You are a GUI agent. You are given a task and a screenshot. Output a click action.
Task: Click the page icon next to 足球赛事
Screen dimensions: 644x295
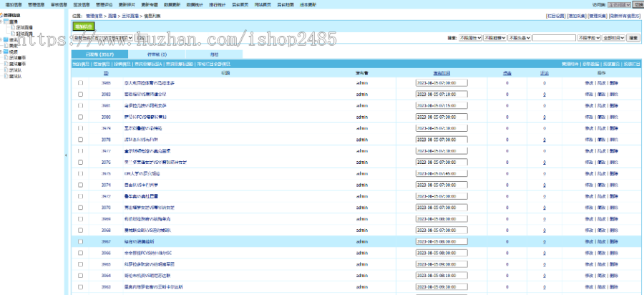click(6, 58)
